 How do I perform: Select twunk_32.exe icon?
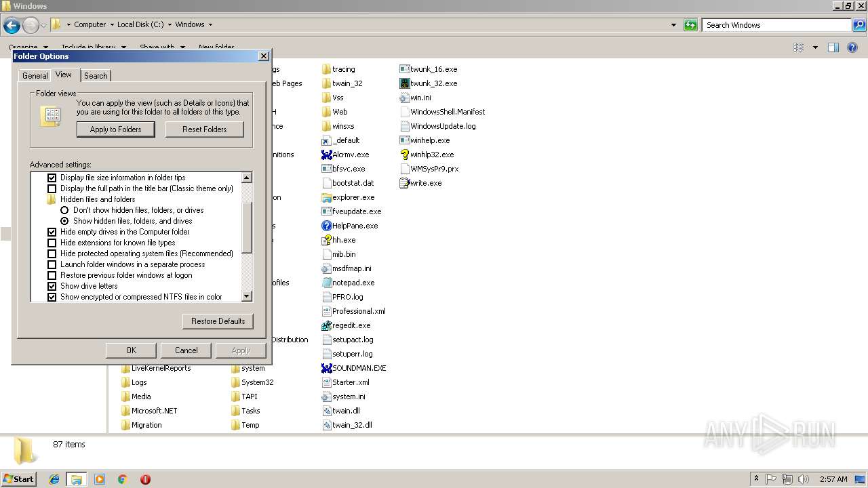pyautogui.click(x=405, y=83)
